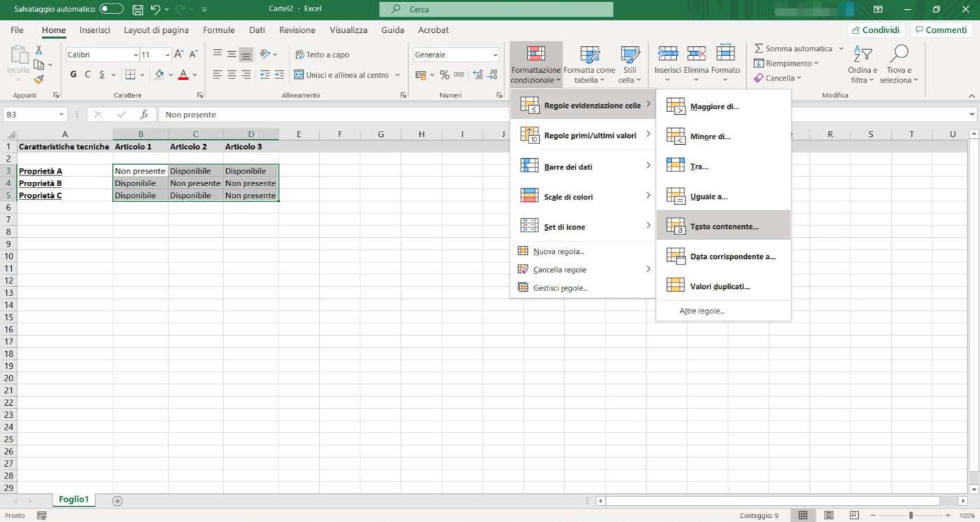Add a new sheet with plus icon
Screen dimensions: 980x522
(x=118, y=500)
